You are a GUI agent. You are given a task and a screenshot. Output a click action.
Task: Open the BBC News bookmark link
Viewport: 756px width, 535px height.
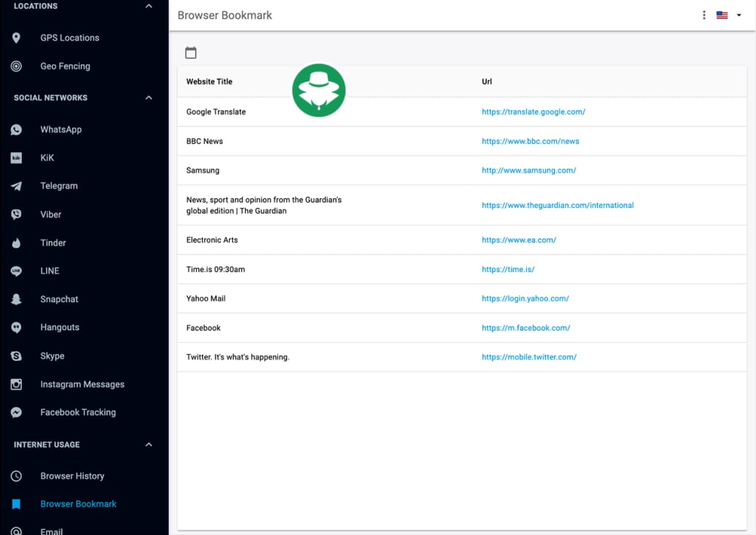(532, 141)
